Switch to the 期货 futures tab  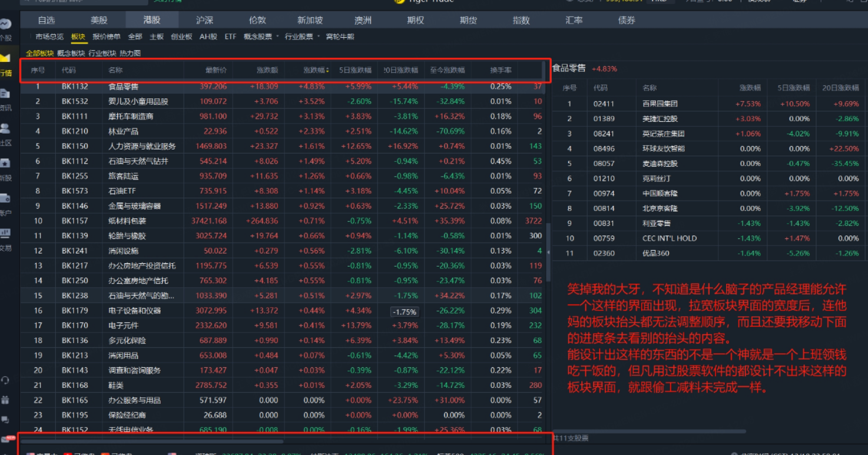pyautogui.click(x=468, y=20)
